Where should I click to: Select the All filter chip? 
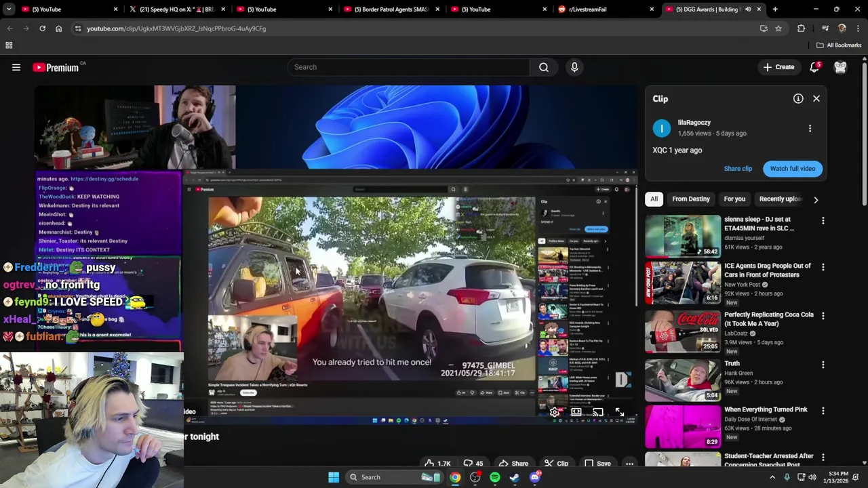[x=654, y=199]
